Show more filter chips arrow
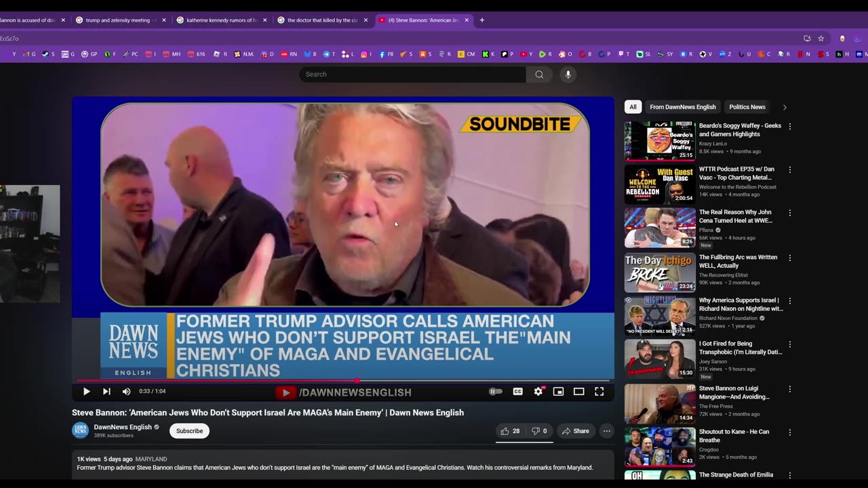The width and height of the screenshot is (868, 488). pyautogui.click(x=785, y=107)
